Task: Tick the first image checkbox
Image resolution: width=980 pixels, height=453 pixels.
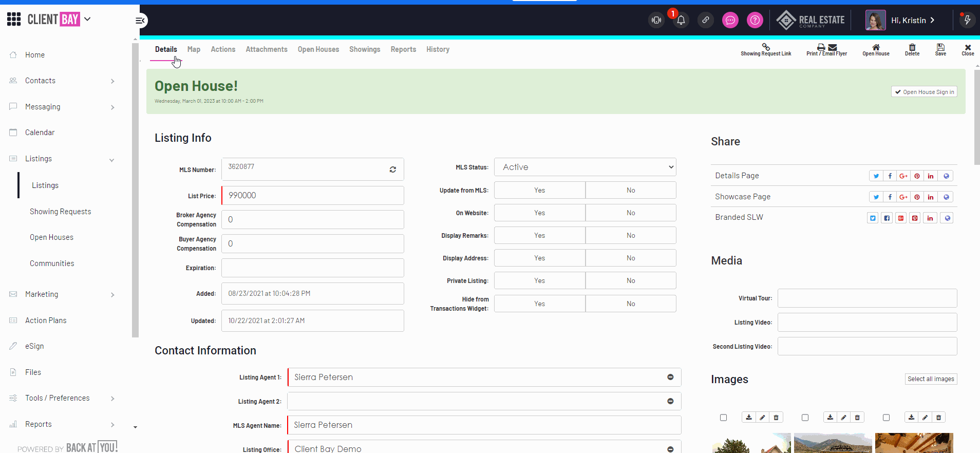Action: click(x=724, y=418)
